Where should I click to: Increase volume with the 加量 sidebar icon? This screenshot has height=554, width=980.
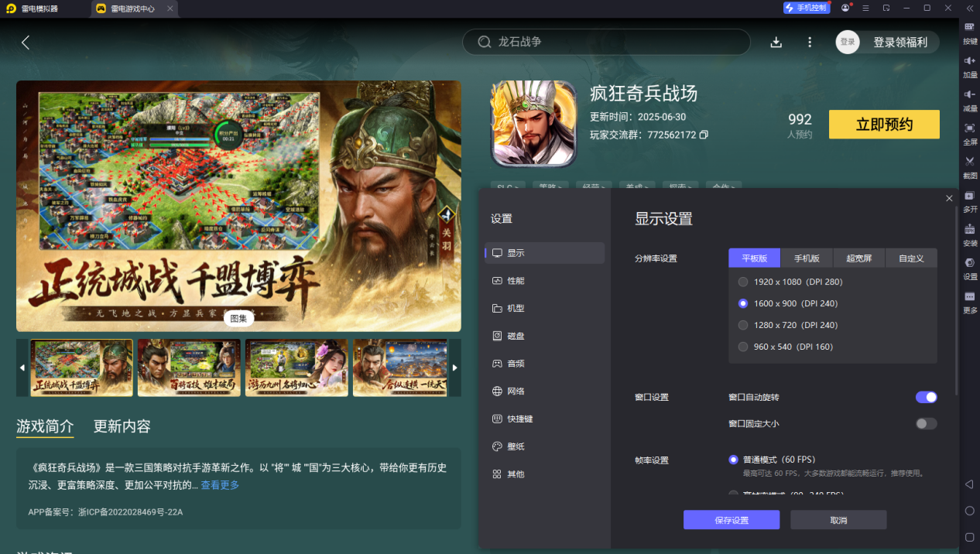pos(969,66)
